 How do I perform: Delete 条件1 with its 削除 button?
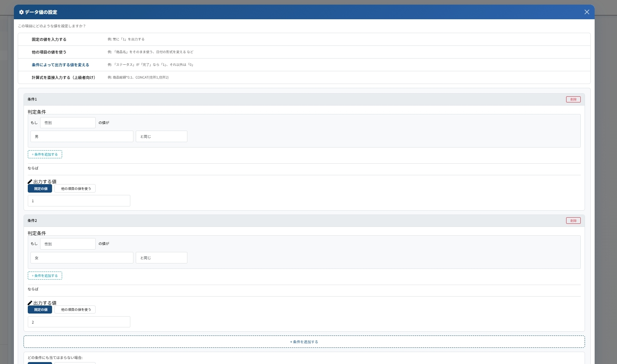pyautogui.click(x=573, y=99)
